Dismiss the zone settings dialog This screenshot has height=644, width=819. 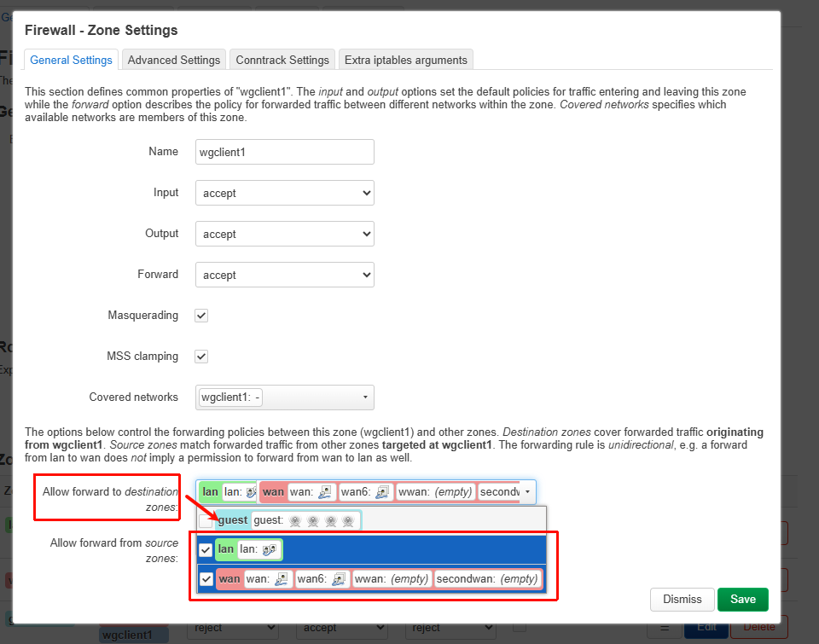[x=682, y=600]
